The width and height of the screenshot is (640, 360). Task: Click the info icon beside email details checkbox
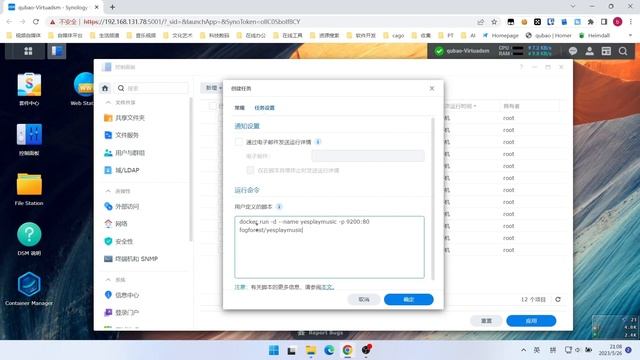[318, 142]
